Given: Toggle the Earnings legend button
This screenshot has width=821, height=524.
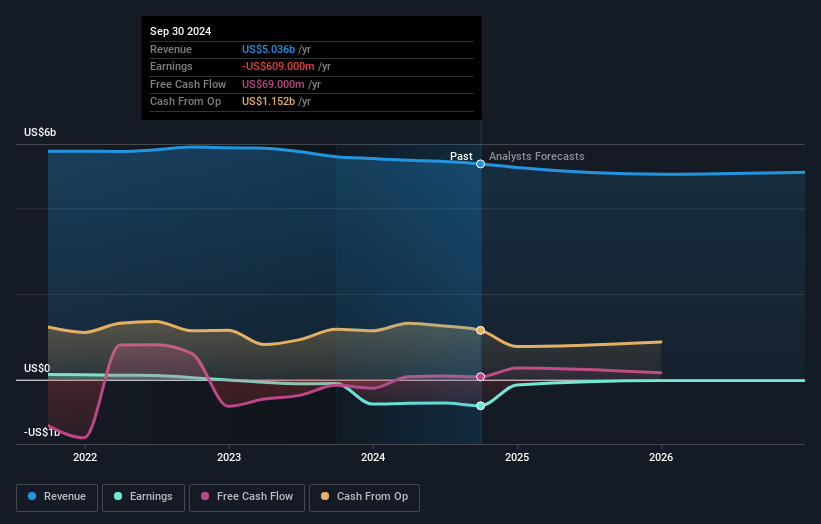Looking at the screenshot, I should pos(143,497).
